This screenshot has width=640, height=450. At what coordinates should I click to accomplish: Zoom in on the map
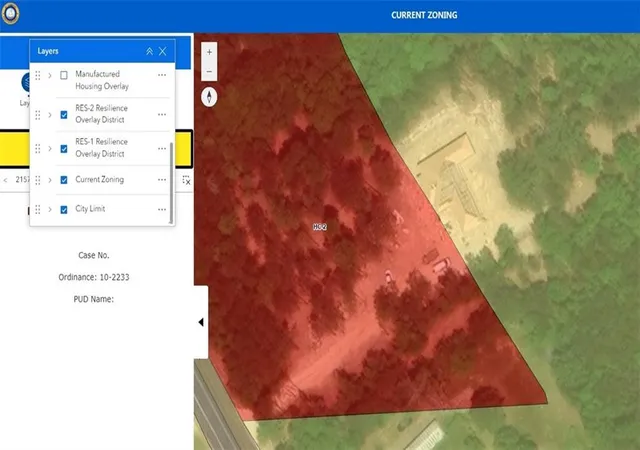(209, 52)
